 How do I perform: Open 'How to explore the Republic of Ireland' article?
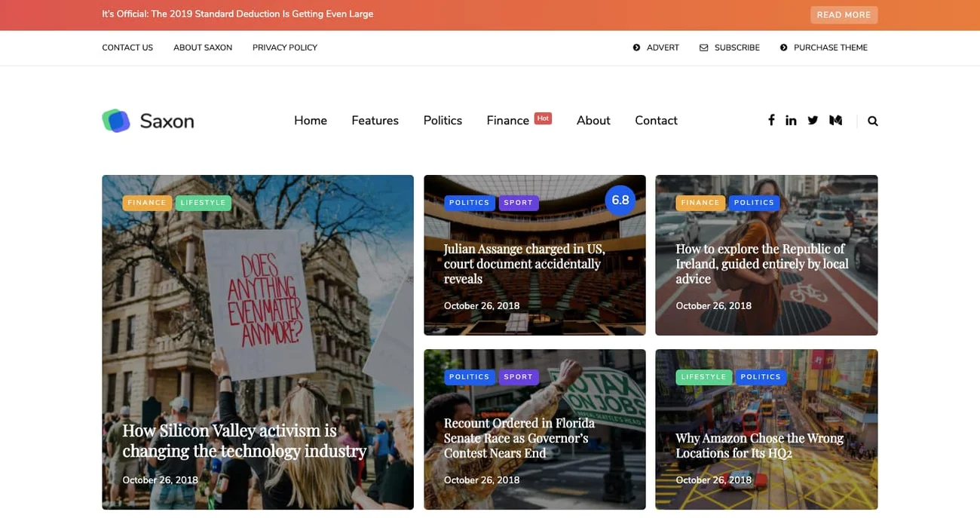[x=762, y=263]
